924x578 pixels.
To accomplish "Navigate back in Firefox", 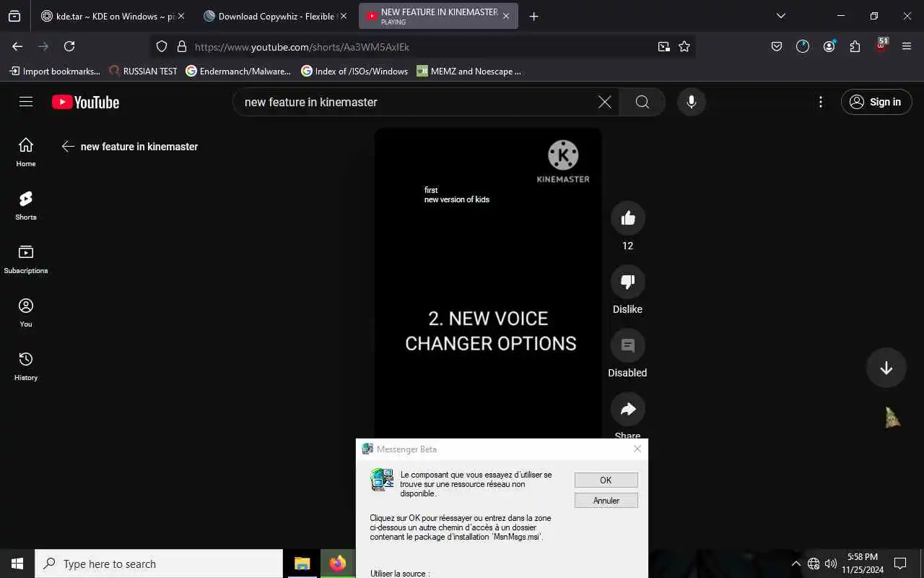I will click(x=17, y=46).
